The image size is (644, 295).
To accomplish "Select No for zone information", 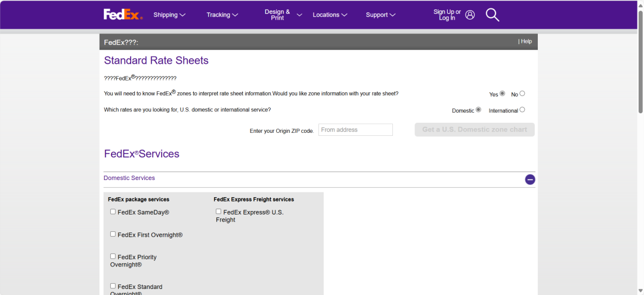I will click(x=522, y=94).
